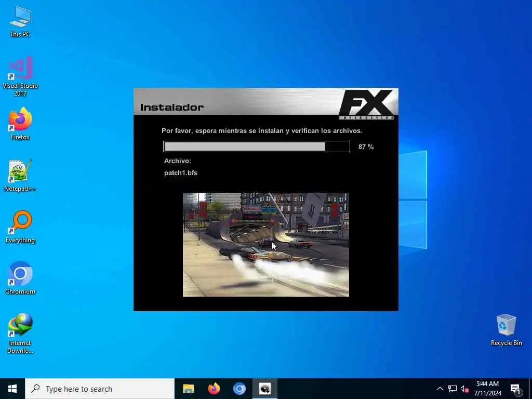The image size is (532, 399).
Task: Open File Explorer from the taskbar
Action: point(188,389)
